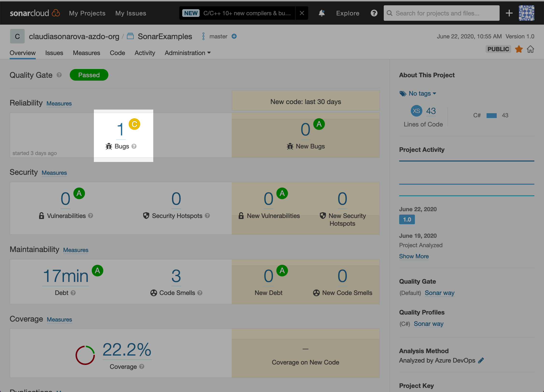Open the C# Sonar way quality profile
544x392 pixels.
tap(428, 324)
